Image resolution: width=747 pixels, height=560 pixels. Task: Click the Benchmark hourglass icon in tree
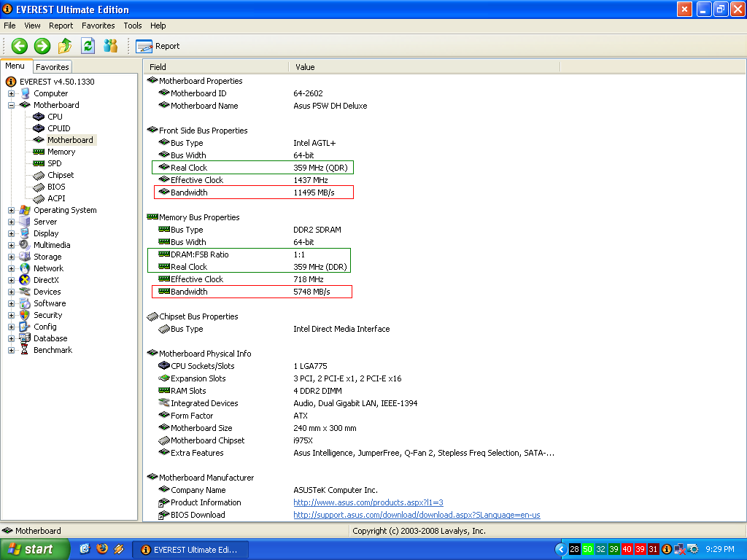point(25,350)
